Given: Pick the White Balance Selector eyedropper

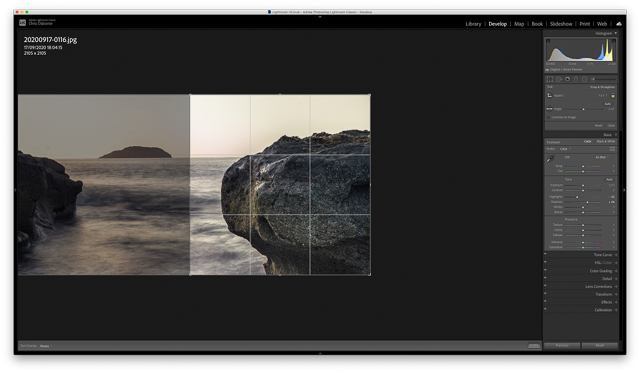Looking at the screenshot, I should (x=550, y=158).
